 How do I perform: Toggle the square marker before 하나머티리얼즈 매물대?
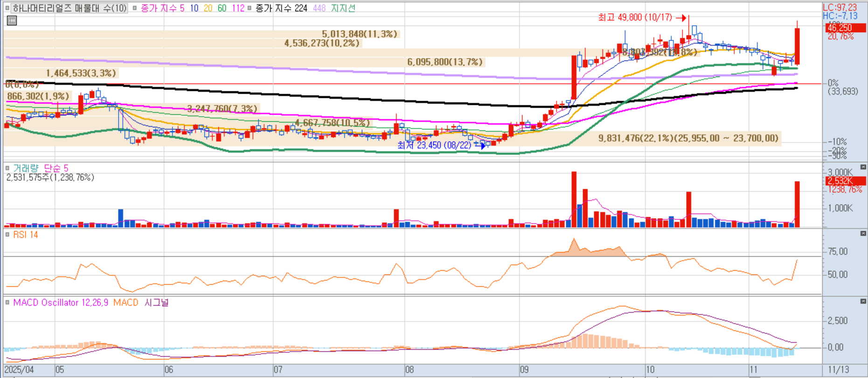click(7, 8)
